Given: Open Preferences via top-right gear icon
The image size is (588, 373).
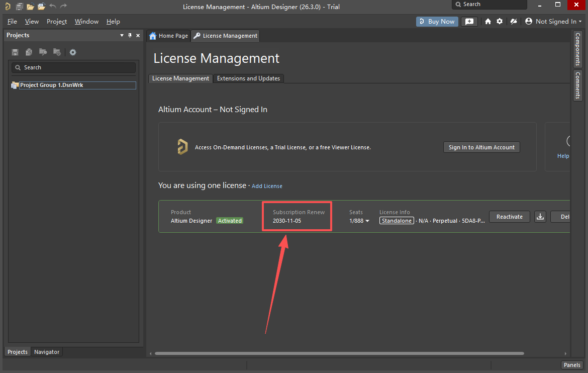Looking at the screenshot, I should click(500, 22).
